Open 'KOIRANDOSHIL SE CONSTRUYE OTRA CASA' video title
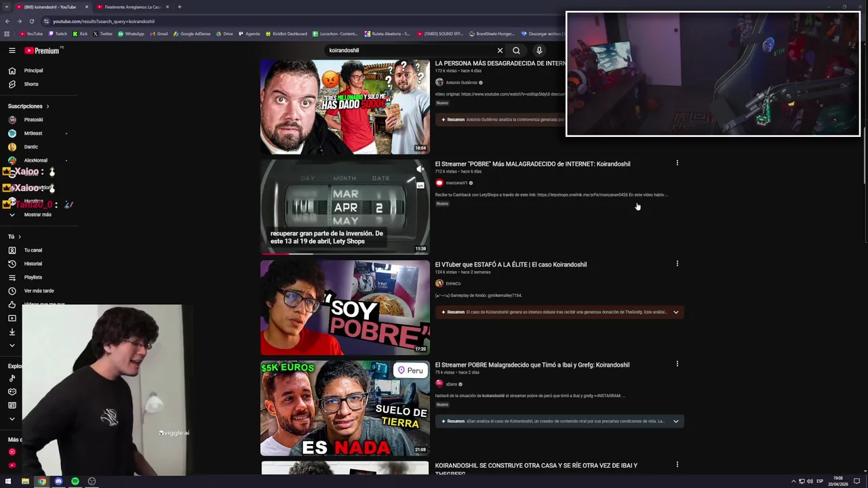The width and height of the screenshot is (868, 488). tap(536, 469)
